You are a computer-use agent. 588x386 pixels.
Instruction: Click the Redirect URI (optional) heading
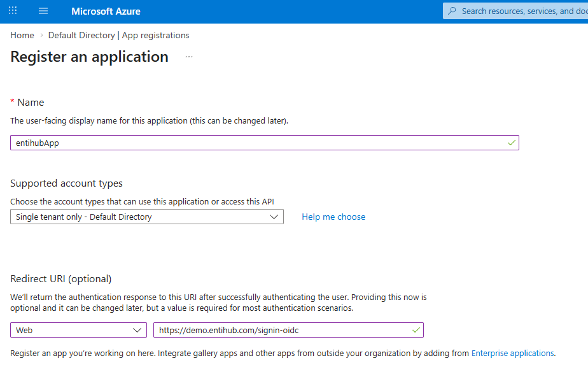[x=60, y=279]
